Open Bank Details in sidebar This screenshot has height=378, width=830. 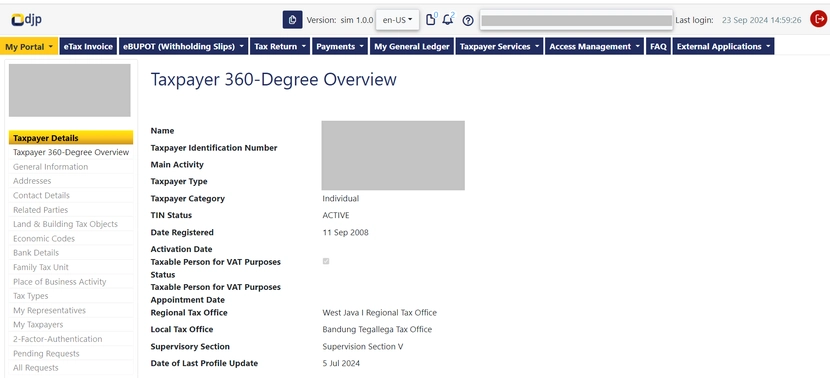click(x=71, y=253)
